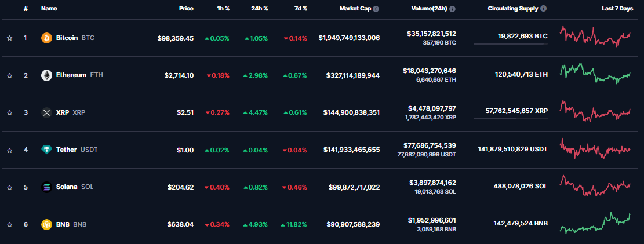Sort the table by Price column
The height and width of the screenshot is (244, 644).
[x=186, y=9]
